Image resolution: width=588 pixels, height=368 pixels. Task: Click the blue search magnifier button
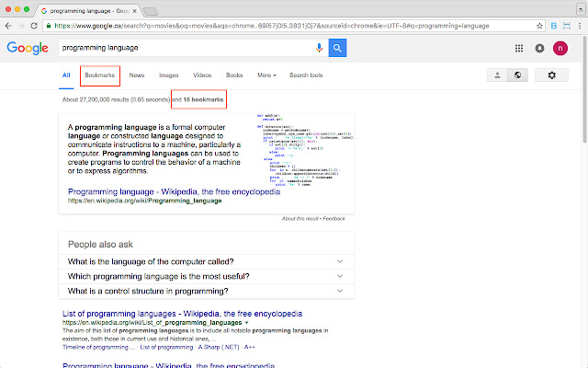(337, 48)
